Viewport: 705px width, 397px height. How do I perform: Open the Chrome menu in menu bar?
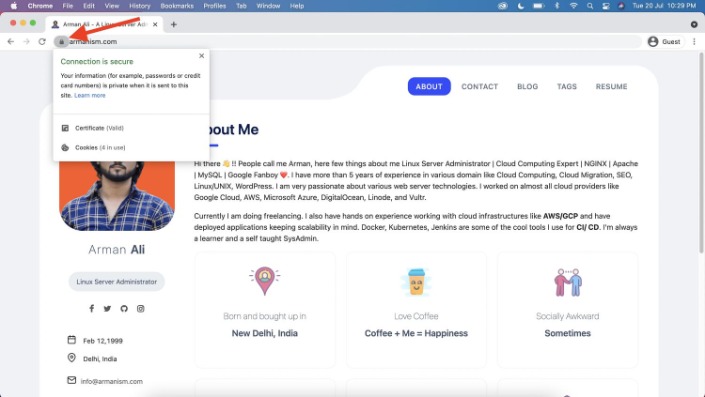point(40,6)
